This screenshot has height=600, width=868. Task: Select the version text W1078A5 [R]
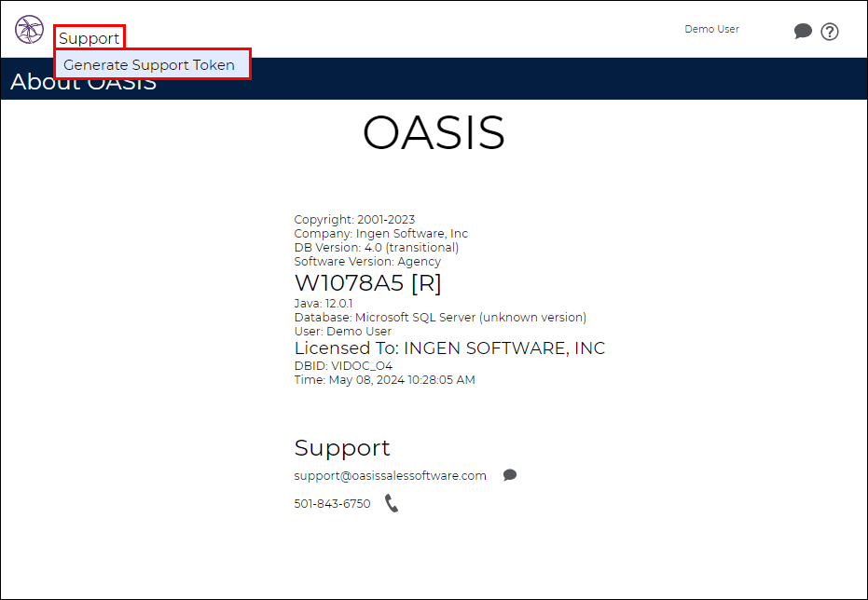coord(367,283)
